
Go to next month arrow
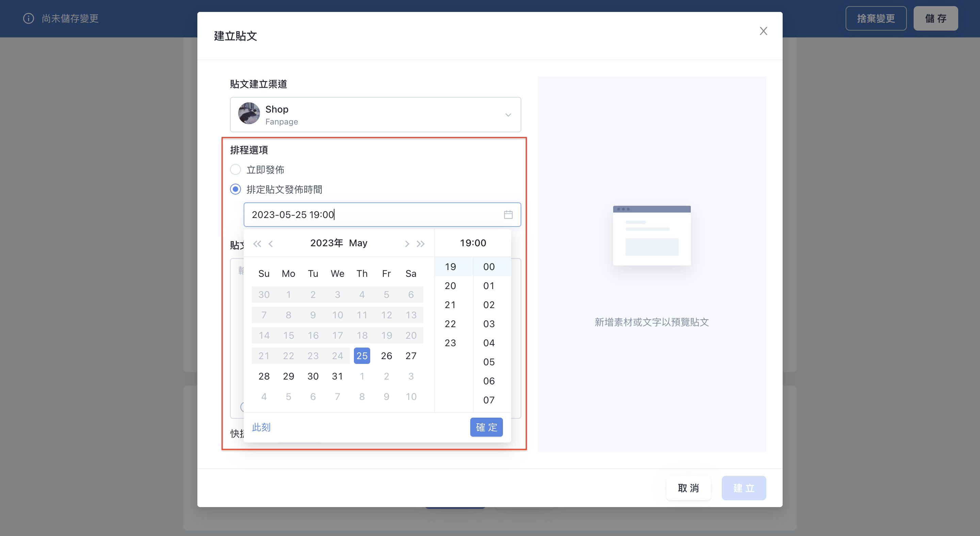point(407,244)
